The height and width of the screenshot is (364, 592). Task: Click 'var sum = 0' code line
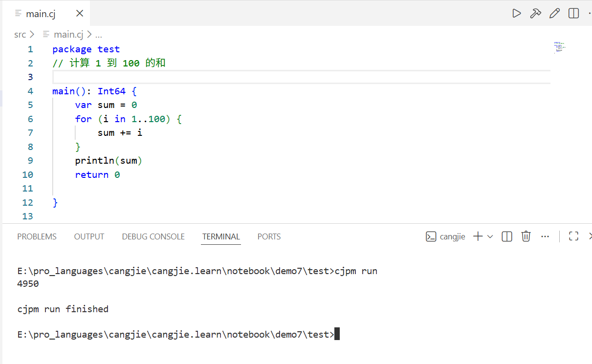coord(106,105)
